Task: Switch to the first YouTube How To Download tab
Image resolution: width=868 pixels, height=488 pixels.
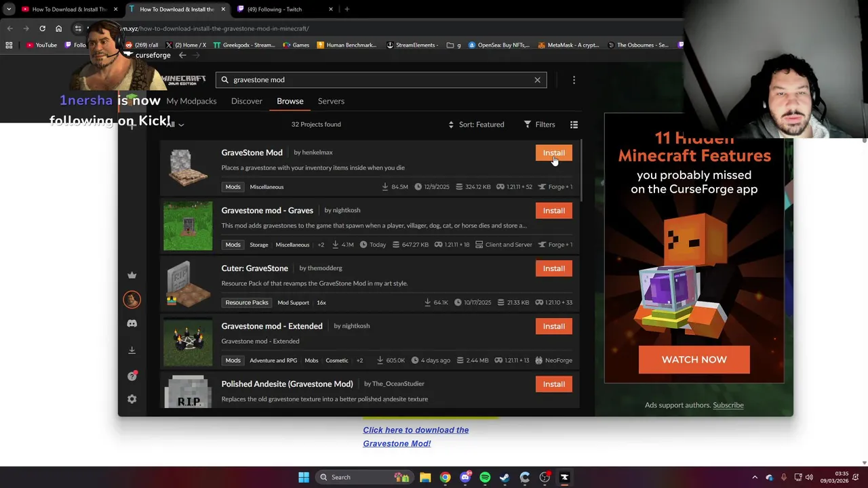Action: [68, 9]
